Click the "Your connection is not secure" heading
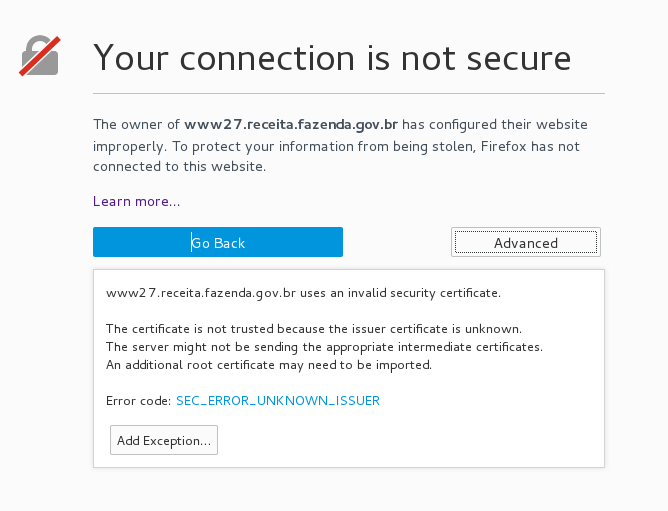 [332, 58]
